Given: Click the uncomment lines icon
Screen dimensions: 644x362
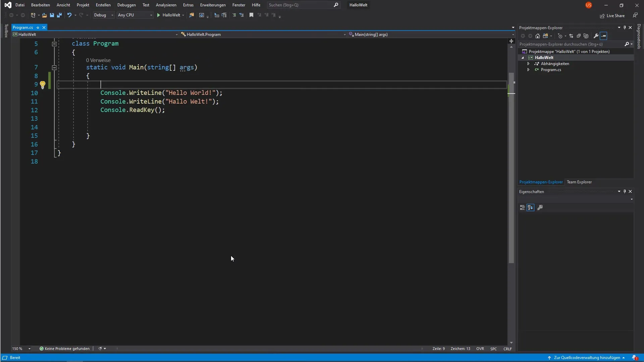Looking at the screenshot, I should pyautogui.click(x=241, y=15).
